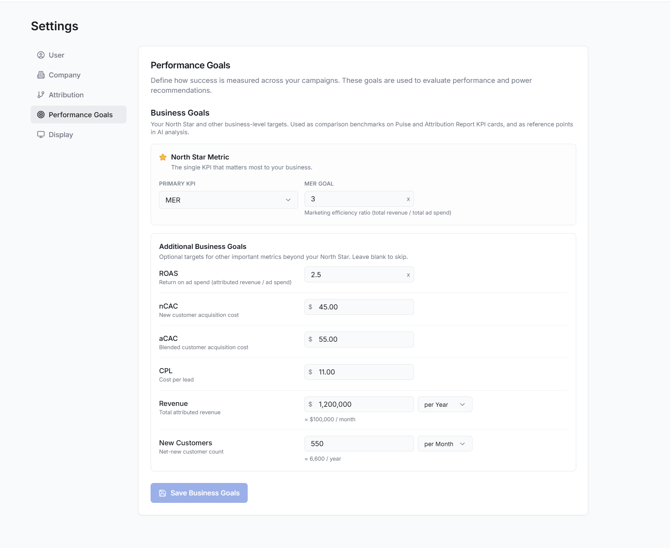Image resolution: width=670 pixels, height=548 pixels.
Task: Edit the aCAC value 55.00
Action: (x=359, y=339)
